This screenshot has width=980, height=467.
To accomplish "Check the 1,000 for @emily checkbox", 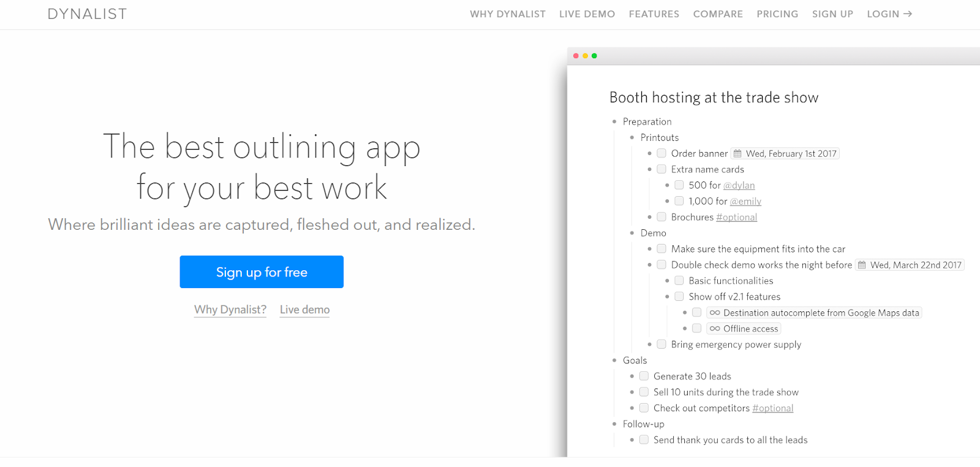I will tap(679, 201).
